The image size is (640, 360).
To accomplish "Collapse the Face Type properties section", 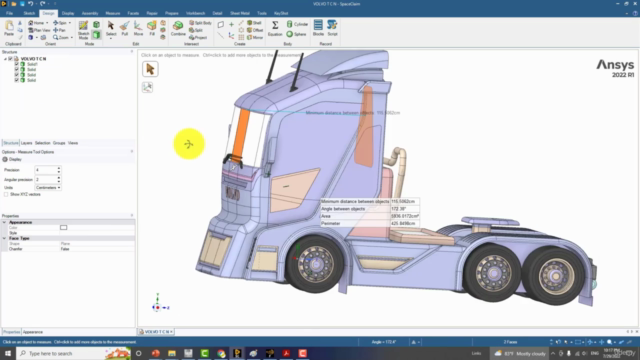I will (x=4, y=238).
